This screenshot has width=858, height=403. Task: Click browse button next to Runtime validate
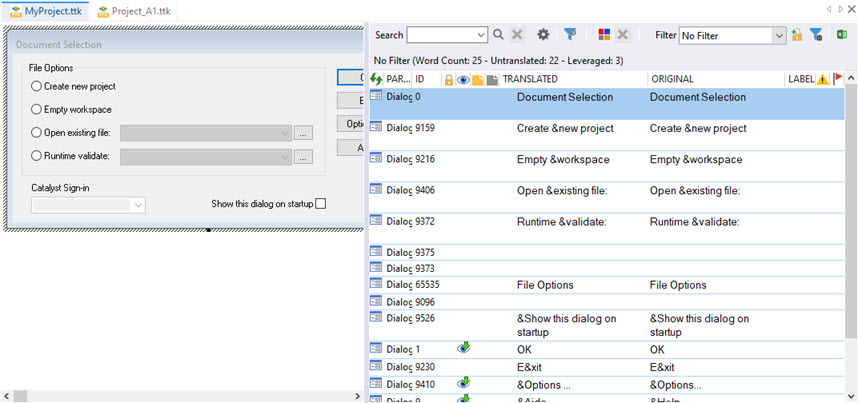coord(304,156)
